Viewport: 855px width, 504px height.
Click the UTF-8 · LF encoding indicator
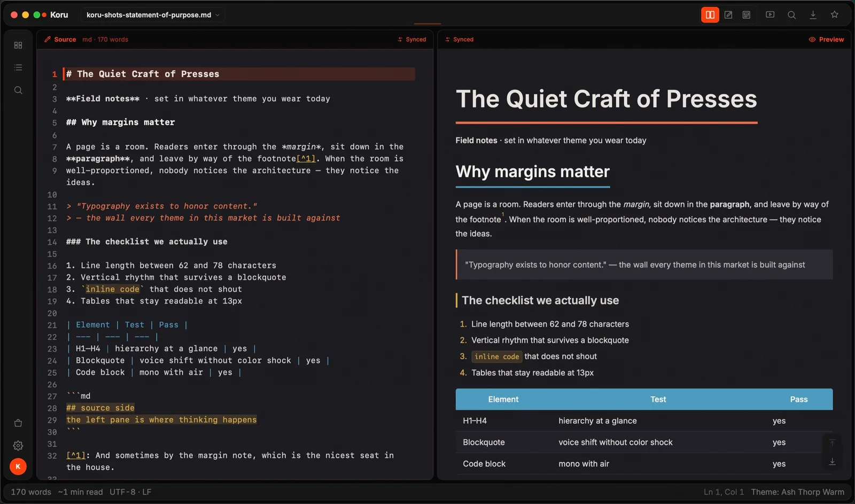point(130,492)
